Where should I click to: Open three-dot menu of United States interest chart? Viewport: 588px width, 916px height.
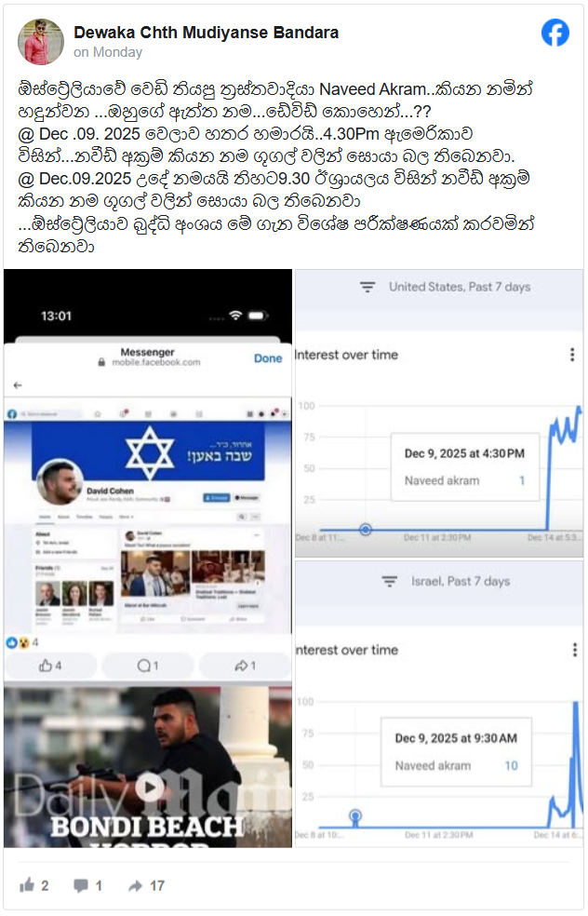pyautogui.click(x=571, y=355)
